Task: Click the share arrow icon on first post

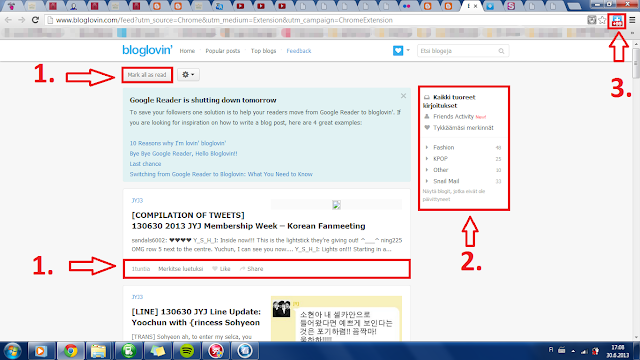Action: point(242,269)
